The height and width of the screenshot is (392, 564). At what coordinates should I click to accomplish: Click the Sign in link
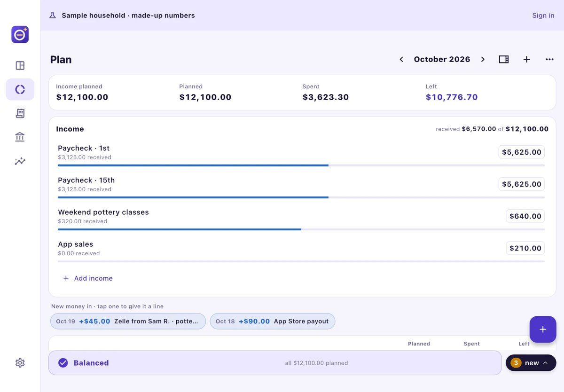pos(543,16)
